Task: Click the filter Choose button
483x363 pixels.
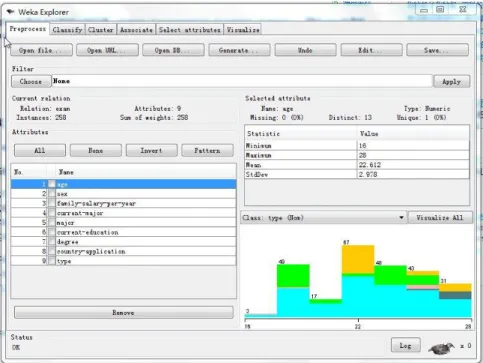Action: click(31, 81)
